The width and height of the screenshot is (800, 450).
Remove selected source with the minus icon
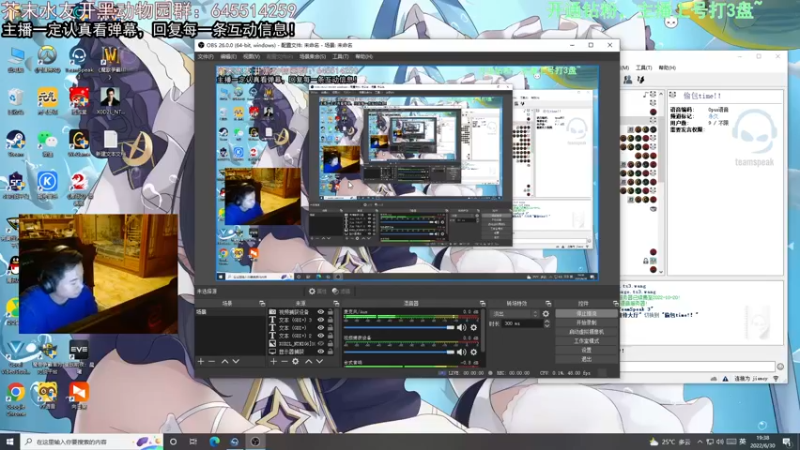click(x=284, y=361)
